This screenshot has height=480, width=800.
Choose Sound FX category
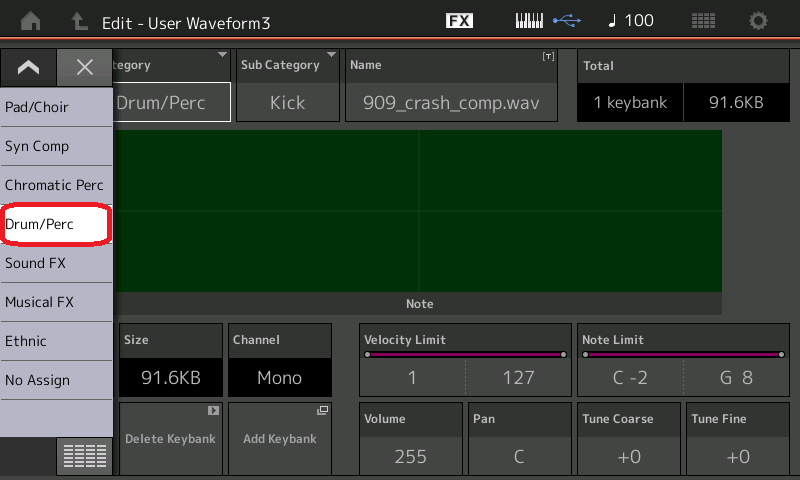[56, 263]
